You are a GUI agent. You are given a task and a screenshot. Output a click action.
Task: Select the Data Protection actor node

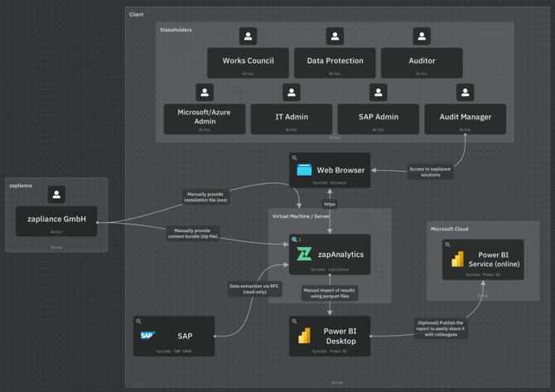(335, 63)
